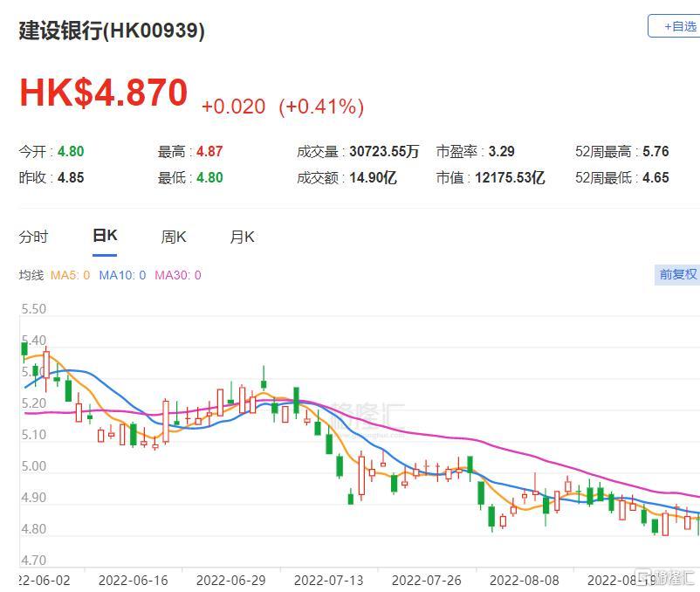This screenshot has height=592, width=700.
Task: Click the 5.00 price axis label
Action: pos(33,466)
